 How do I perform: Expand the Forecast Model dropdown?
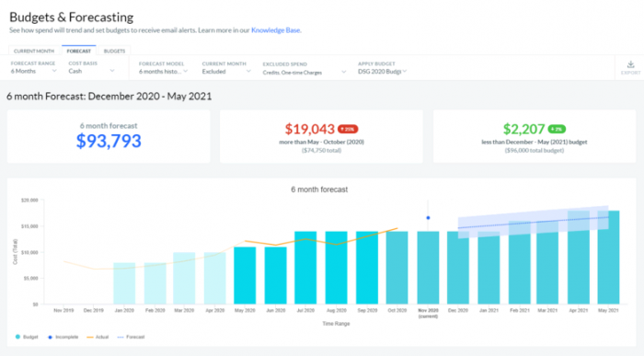click(x=163, y=72)
